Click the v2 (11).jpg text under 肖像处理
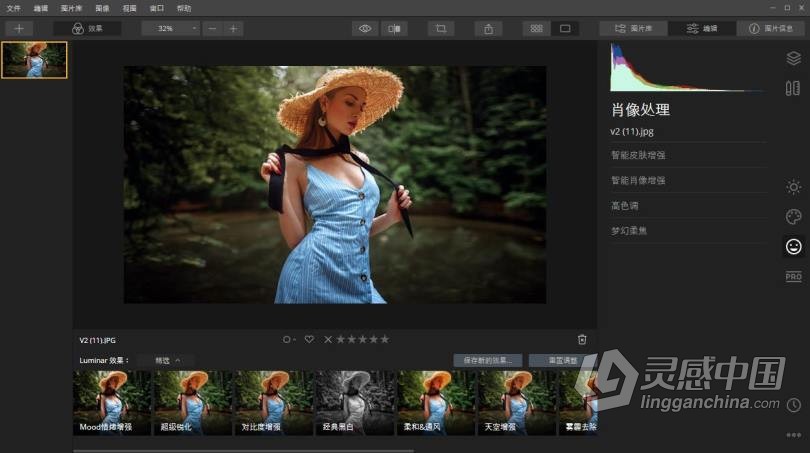Viewport: 810px width, 453px height. [632, 132]
